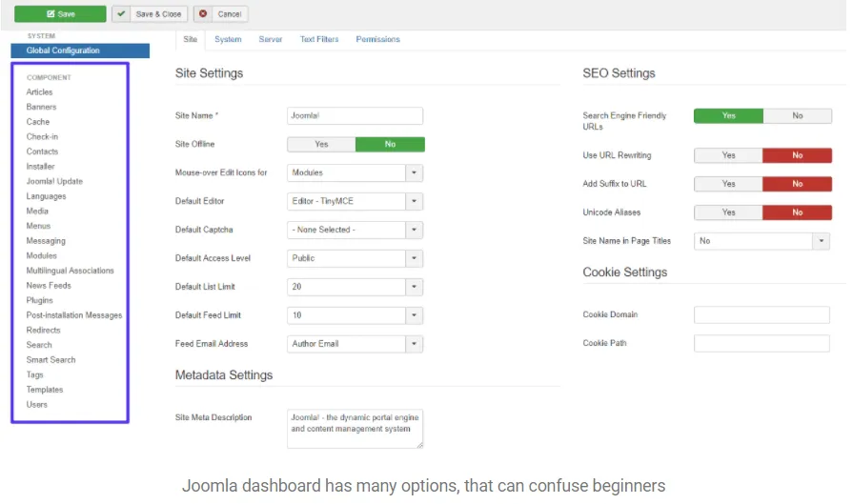Open the Default Captcha dropdown
Viewport: 853px width, 504px height.
(355, 230)
